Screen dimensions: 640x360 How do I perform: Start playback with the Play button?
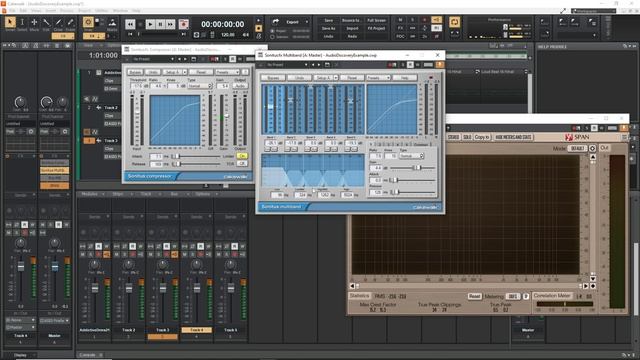150,24
